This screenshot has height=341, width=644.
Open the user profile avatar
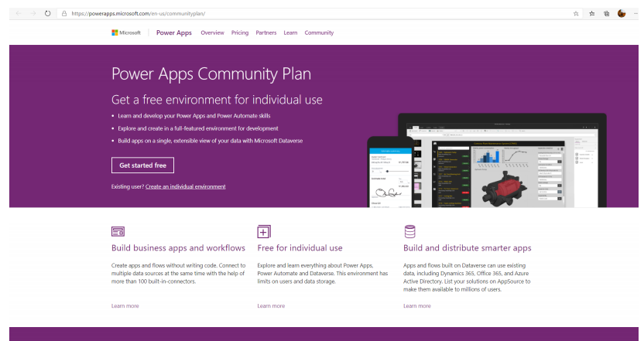pyautogui.click(x=622, y=14)
